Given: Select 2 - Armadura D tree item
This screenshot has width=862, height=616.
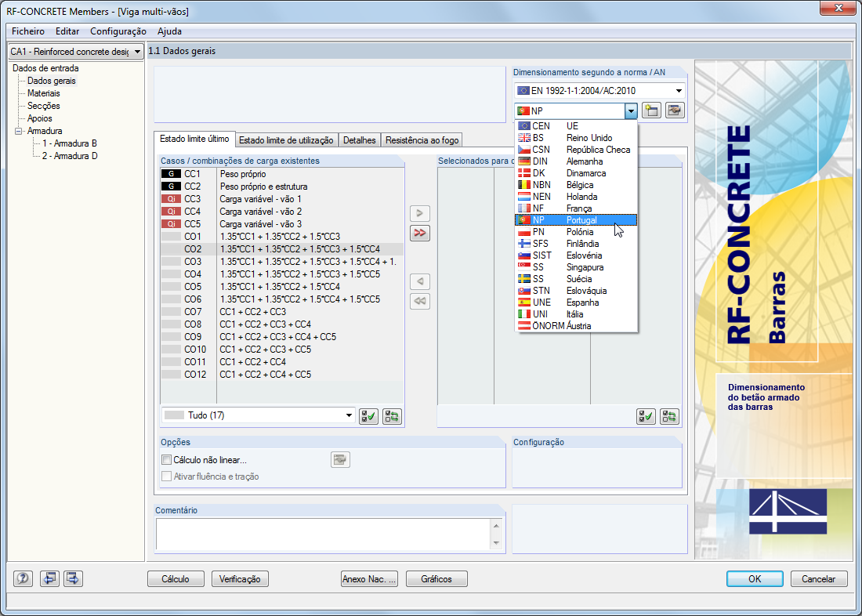Looking at the screenshot, I should click(70, 156).
